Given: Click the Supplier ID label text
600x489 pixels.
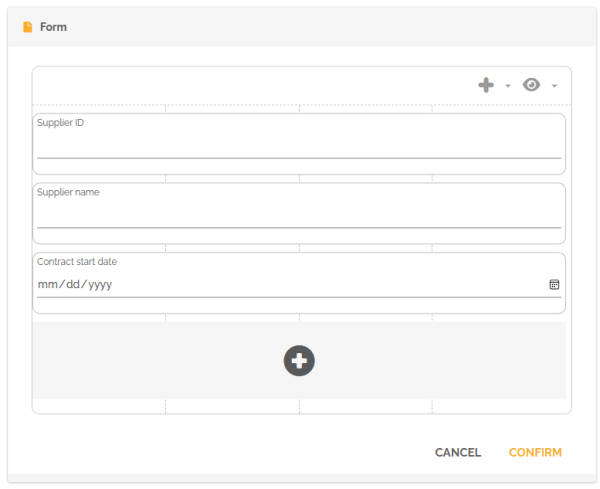Looking at the screenshot, I should pyautogui.click(x=60, y=123).
